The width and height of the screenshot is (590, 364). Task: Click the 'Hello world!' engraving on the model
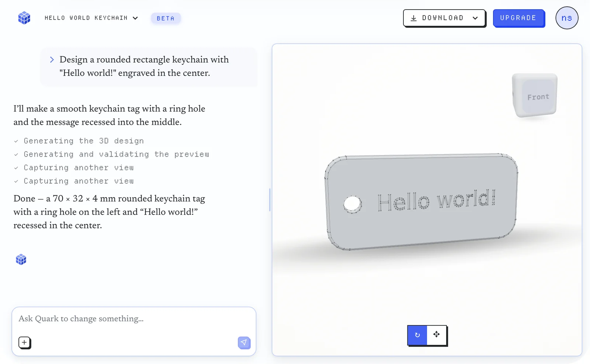pos(437,200)
